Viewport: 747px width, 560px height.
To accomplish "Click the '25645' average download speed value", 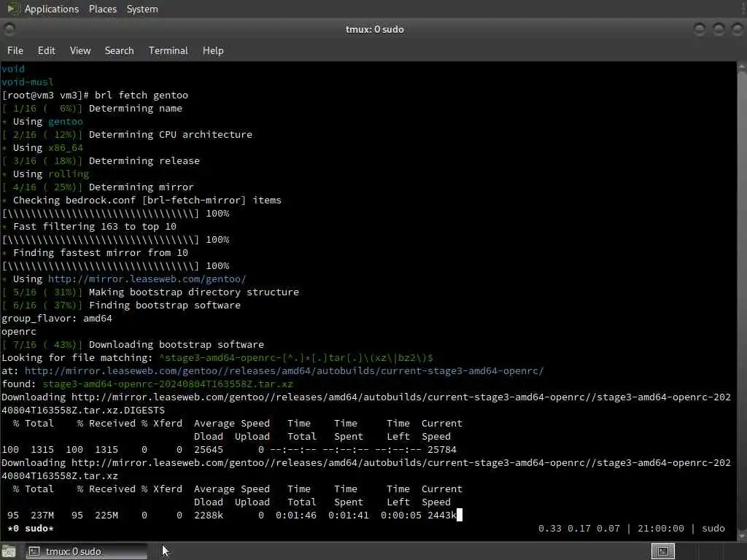I will [208, 449].
